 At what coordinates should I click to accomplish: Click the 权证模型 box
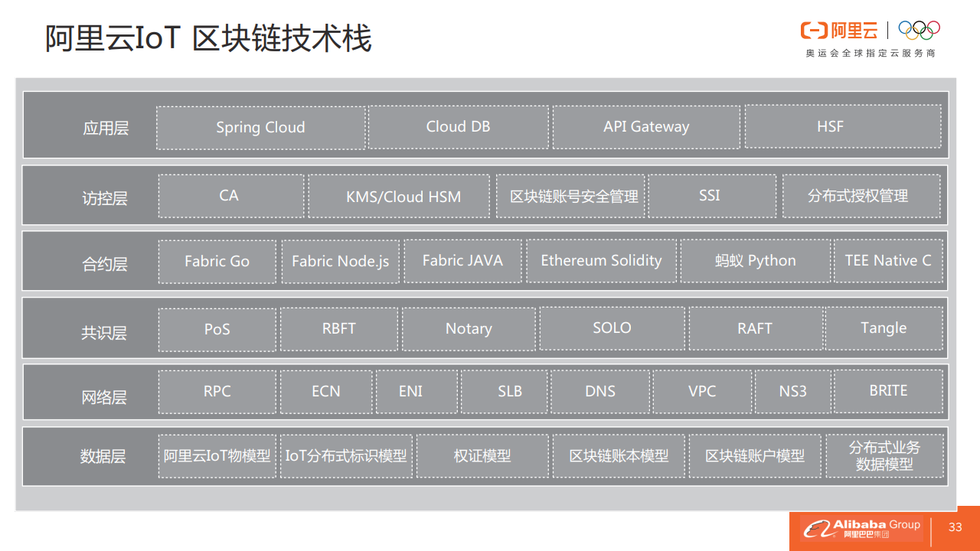click(482, 457)
